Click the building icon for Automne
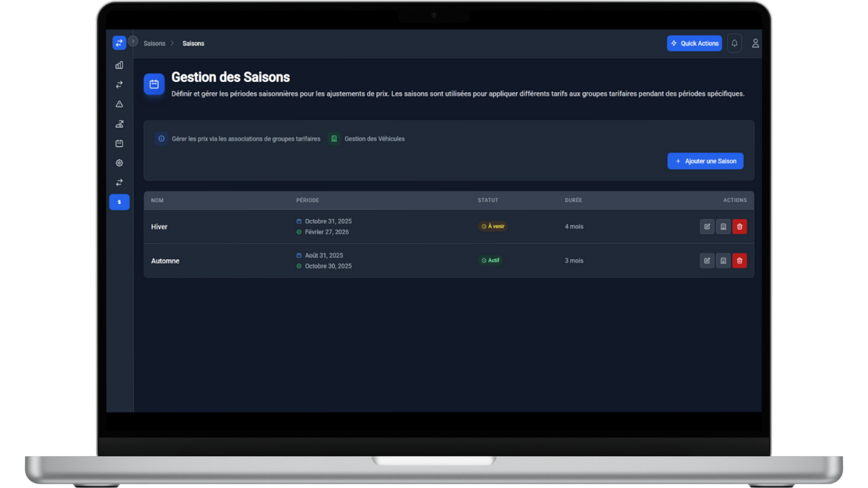This screenshot has height=488, width=868. (x=723, y=261)
